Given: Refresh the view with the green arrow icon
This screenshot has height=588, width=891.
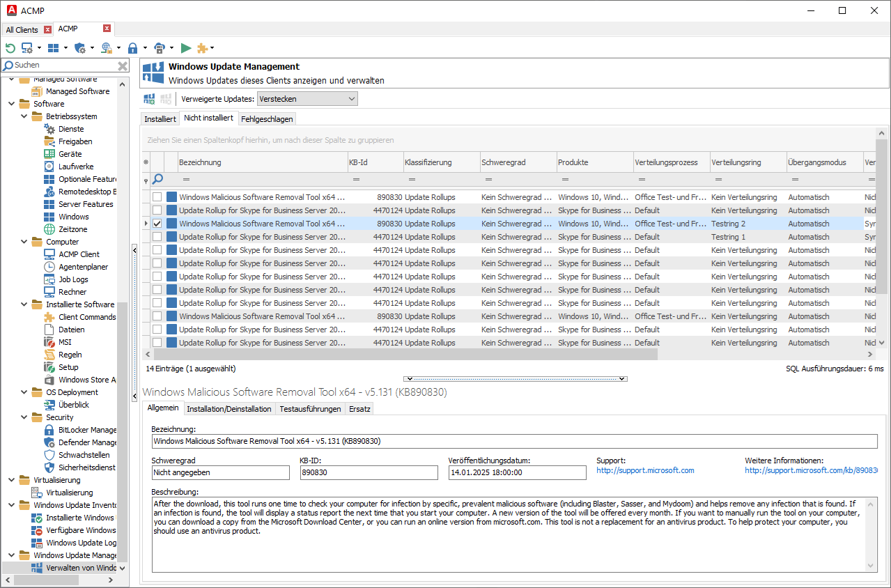Looking at the screenshot, I should point(10,48).
